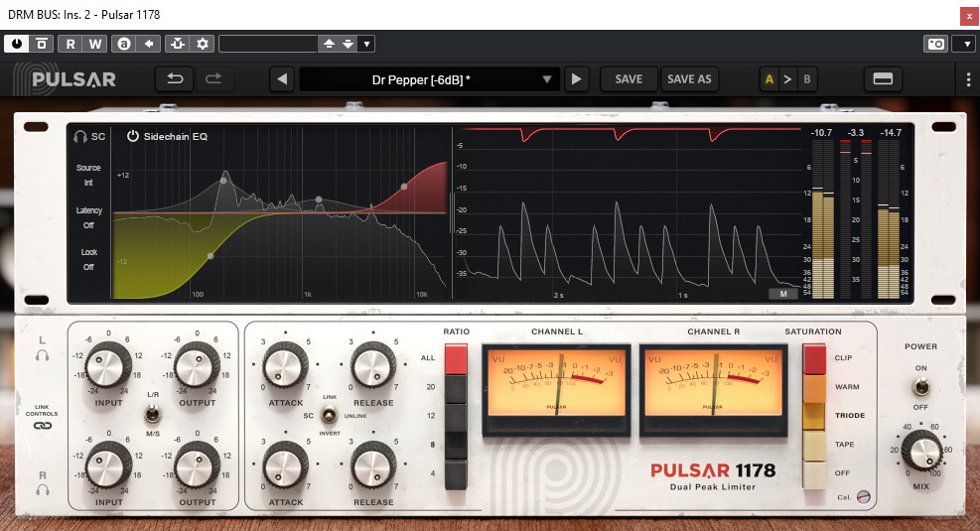This screenshot has width=980, height=531.
Task: Click the bypass effect icon in host toolbar
Action: [42, 44]
